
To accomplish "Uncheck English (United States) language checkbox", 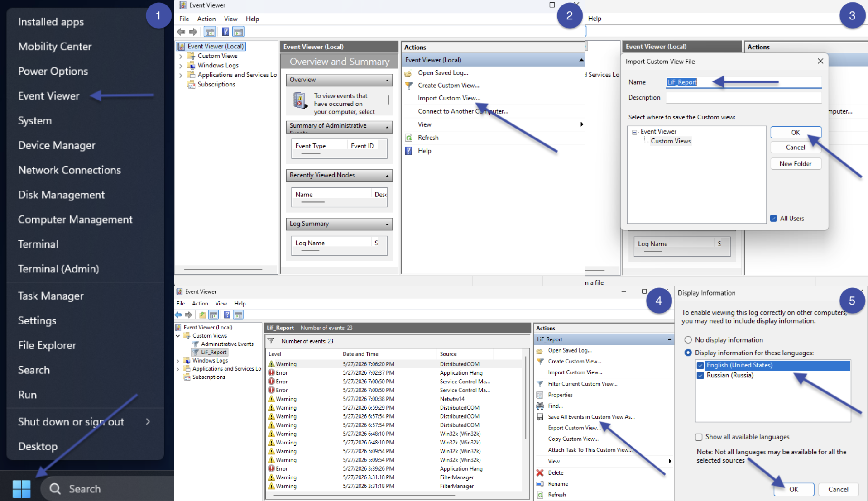I will coord(700,365).
